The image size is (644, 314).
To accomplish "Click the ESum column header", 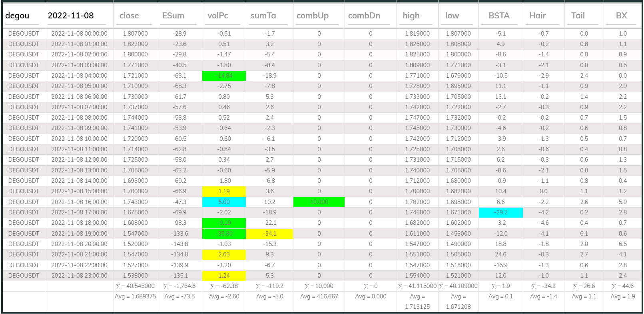I will coord(173,16).
